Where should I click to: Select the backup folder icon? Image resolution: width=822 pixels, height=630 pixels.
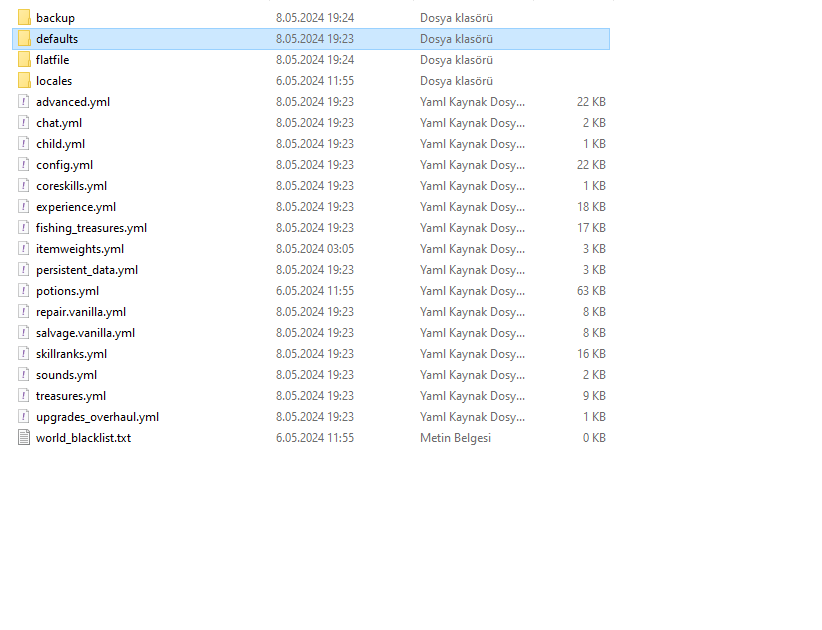click(24, 18)
